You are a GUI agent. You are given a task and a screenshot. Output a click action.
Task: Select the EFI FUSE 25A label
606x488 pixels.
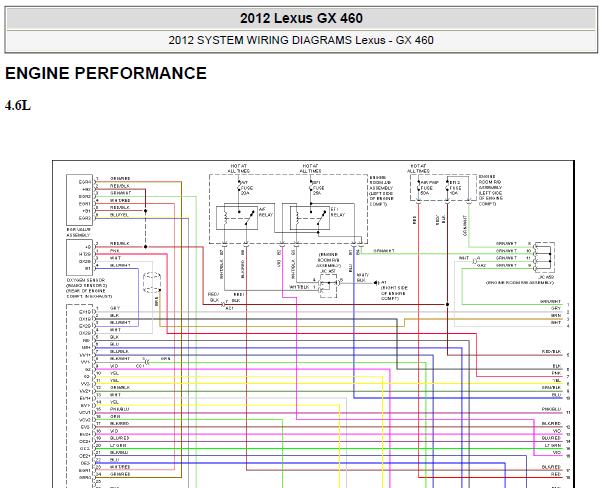tap(318, 188)
